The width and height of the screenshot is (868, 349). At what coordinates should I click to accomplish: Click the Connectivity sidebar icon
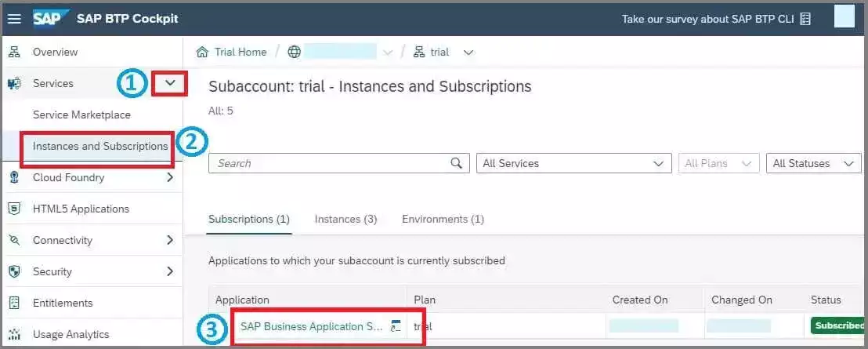[x=14, y=241]
